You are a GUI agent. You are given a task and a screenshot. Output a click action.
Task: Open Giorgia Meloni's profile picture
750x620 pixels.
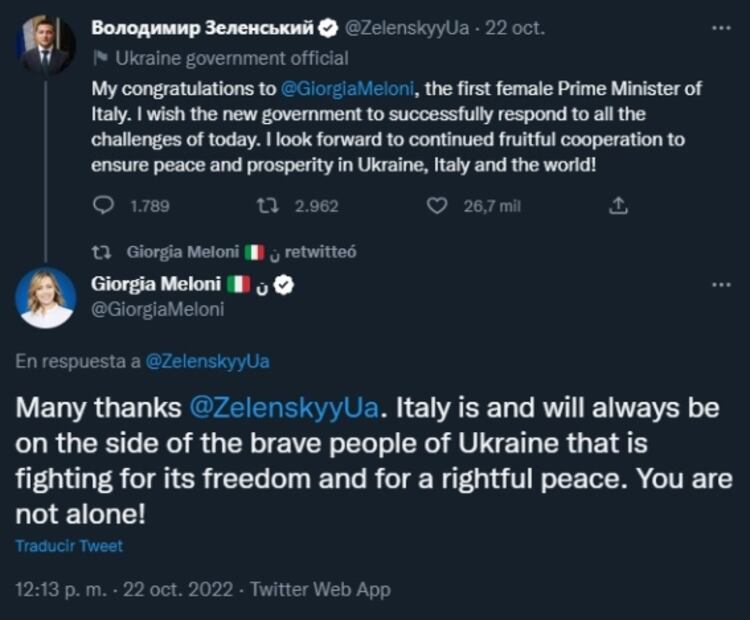(46, 298)
